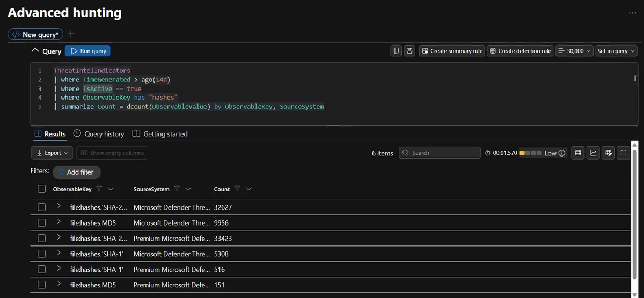The width and height of the screenshot is (644, 298).
Task: Switch results to table grid view icon
Action: (578, 153)
